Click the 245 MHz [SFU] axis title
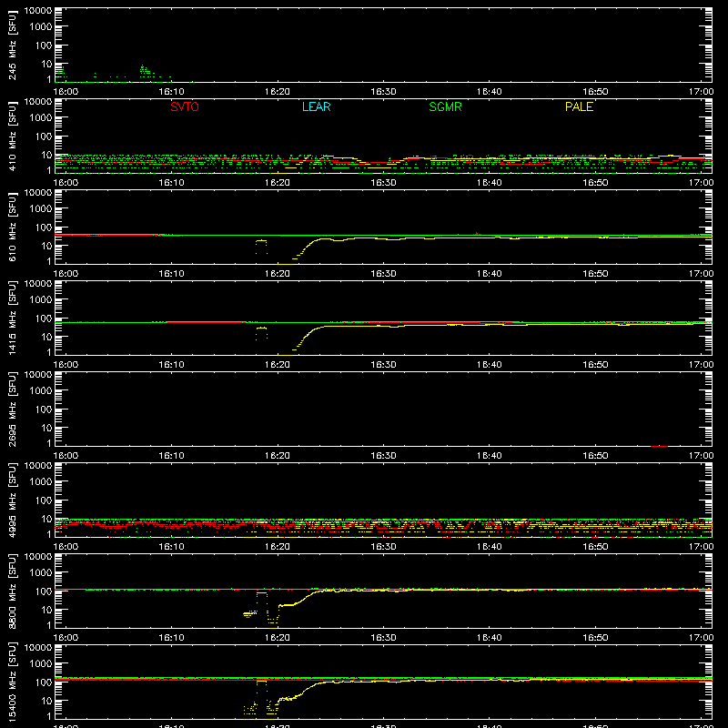The width and height of the screenshot is (728, 728). coord(12,45)
